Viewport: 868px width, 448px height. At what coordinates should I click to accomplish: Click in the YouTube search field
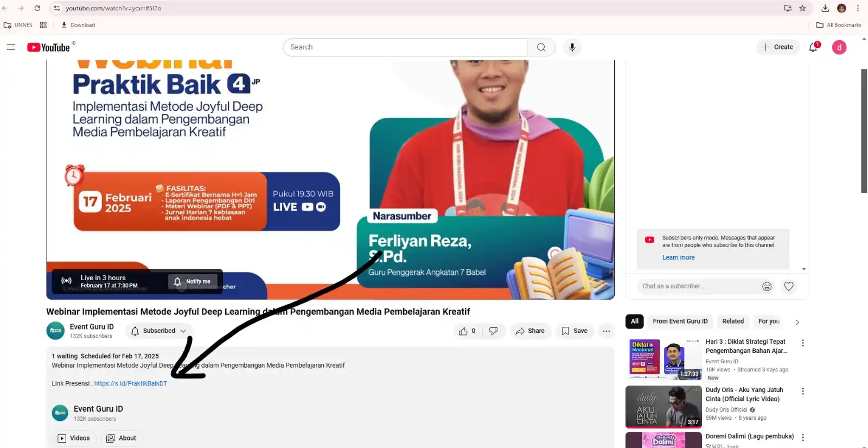point(405,47)
